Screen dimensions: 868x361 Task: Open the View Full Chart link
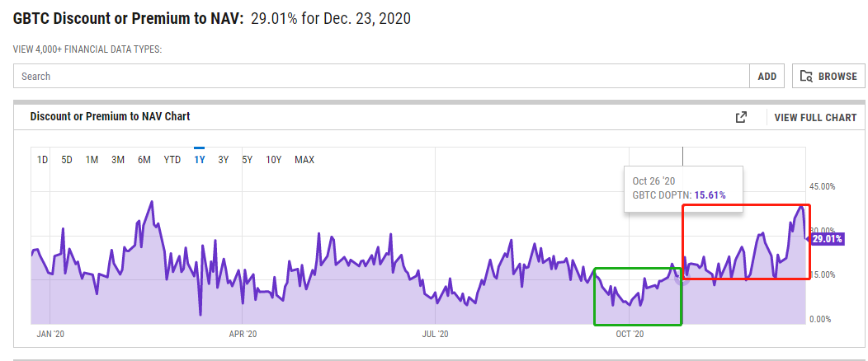click(815, 117)
